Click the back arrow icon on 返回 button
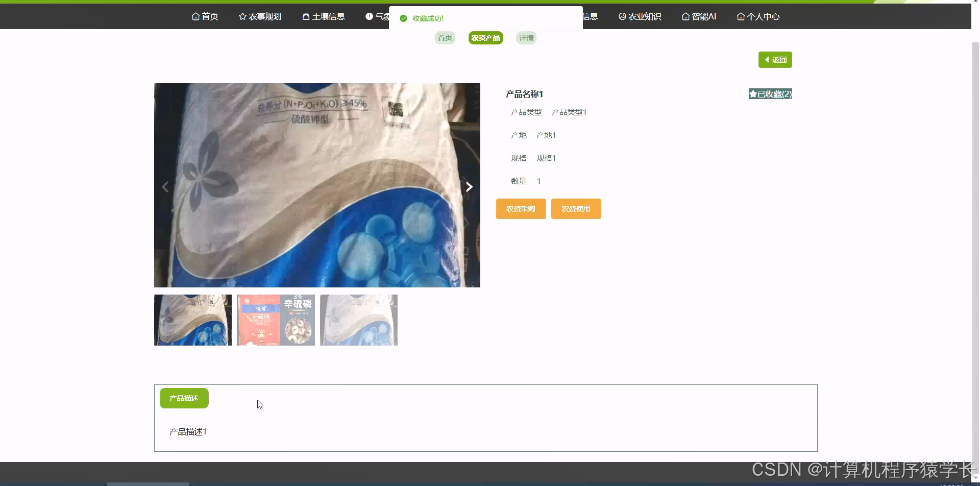 768,60
